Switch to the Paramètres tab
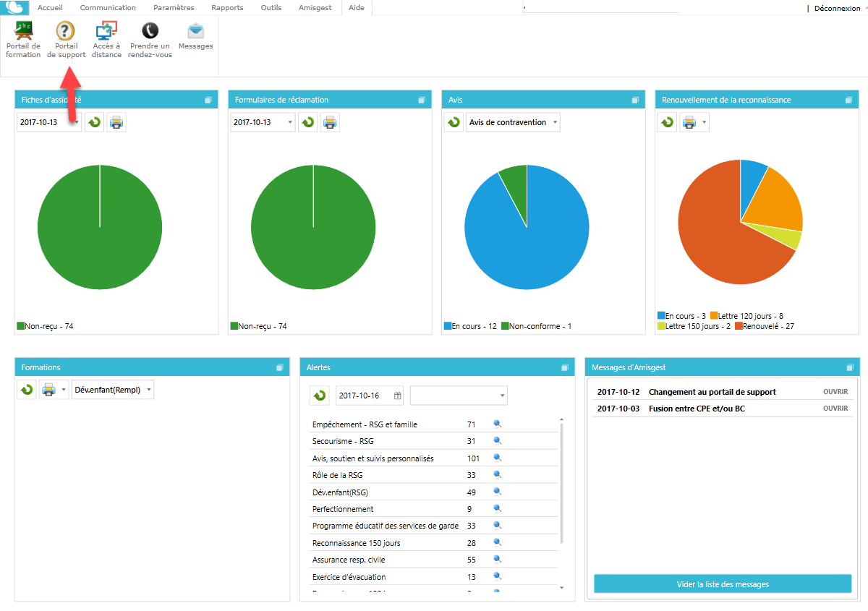This screenshot has width=868, height=611. tap(174, 8)
